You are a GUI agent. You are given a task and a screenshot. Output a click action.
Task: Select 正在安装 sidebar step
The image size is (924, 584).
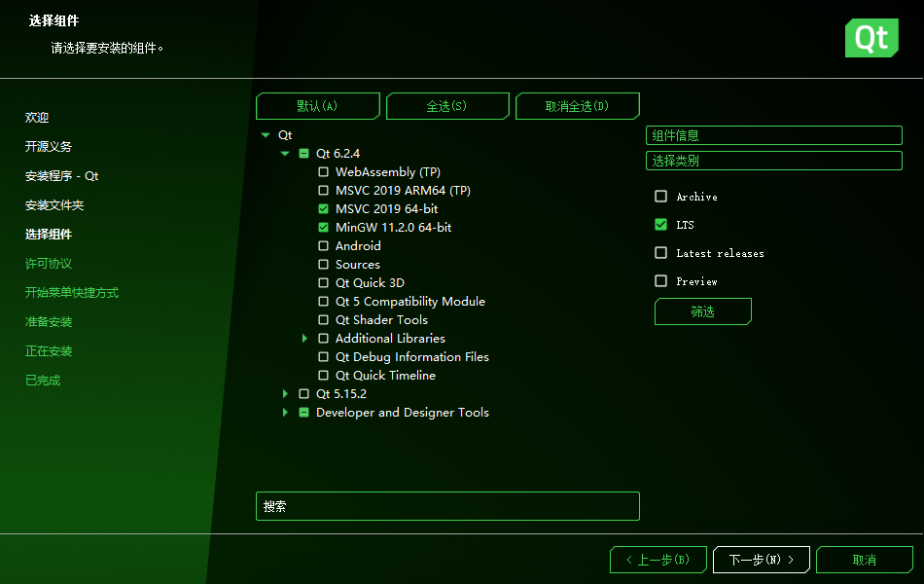point(49,351)
